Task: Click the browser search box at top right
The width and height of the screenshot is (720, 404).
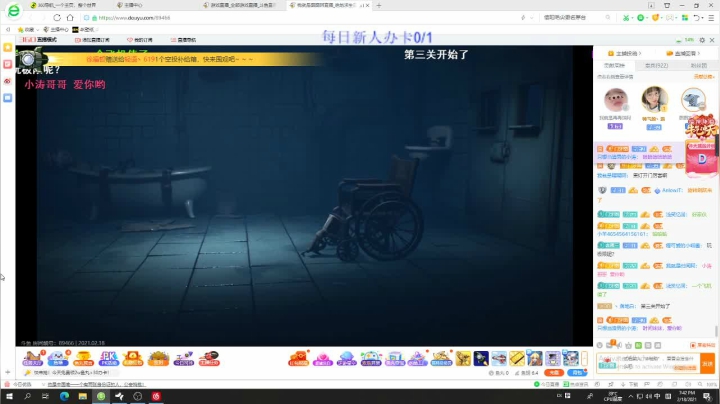Action: pyautogui.click(x=577, y=17)
